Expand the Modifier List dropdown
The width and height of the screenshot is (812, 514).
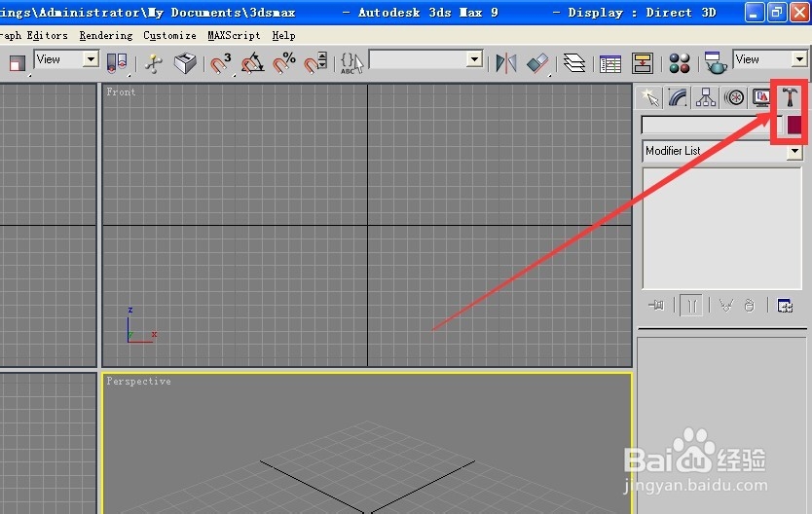tap(722, 151)
